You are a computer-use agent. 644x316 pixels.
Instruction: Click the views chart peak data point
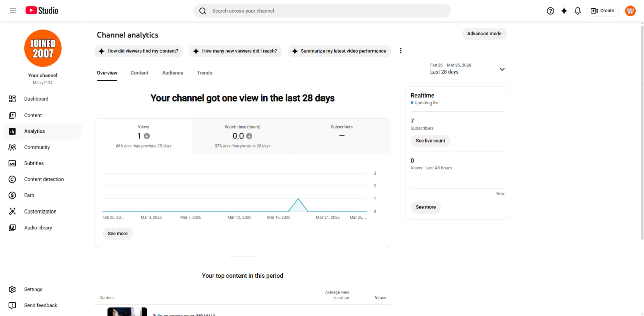pyautogui.click(x=299, y=199)
